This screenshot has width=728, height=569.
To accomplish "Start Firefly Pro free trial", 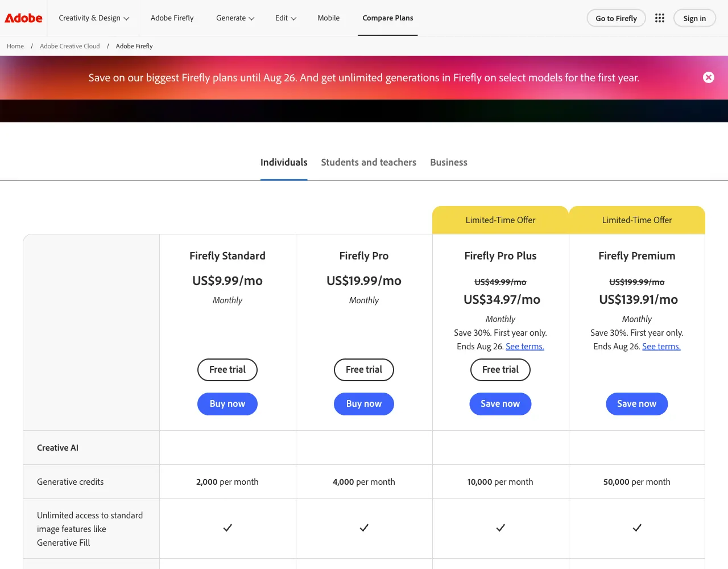I will pyautogui.click(x=364, y=370).
